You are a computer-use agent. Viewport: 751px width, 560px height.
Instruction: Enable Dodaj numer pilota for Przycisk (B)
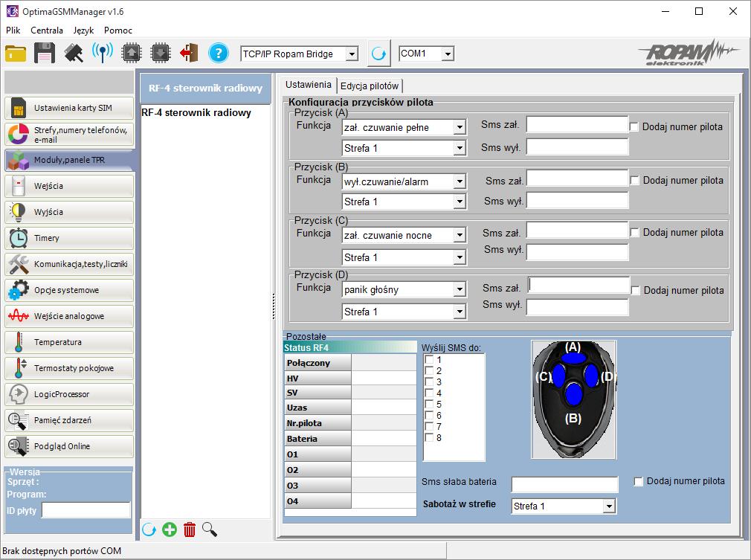point(635,181)
